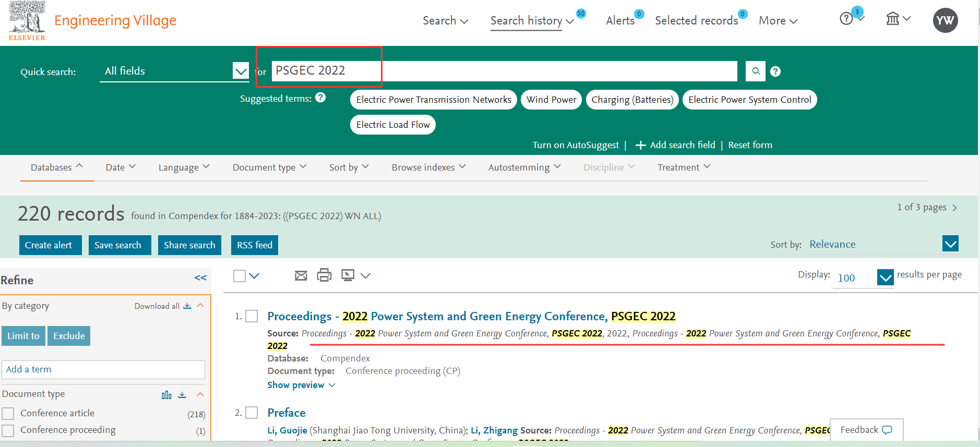The height and width of the screenshot is (447, 980).
Task: Open Selected records
Action: coord(697,20)
